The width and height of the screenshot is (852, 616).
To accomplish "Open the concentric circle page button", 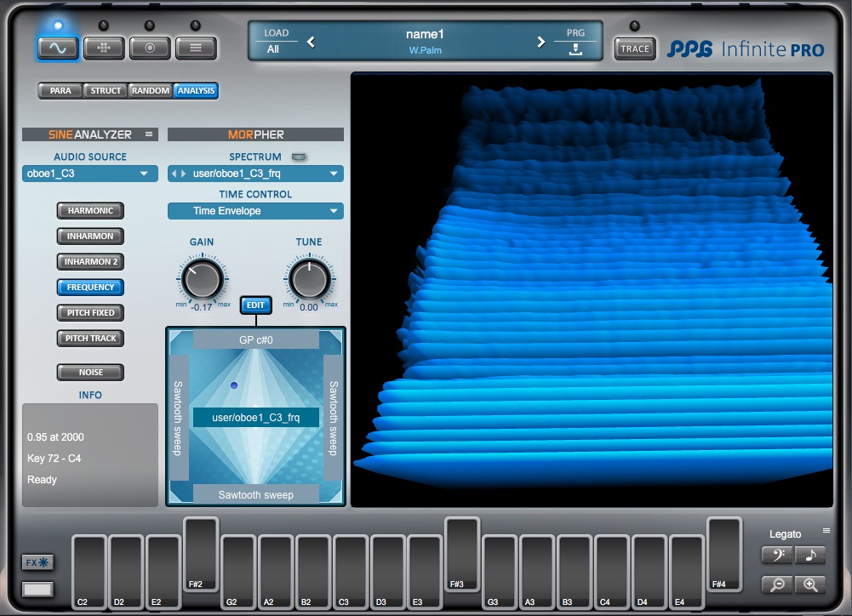I will click(x=150, y=48).
